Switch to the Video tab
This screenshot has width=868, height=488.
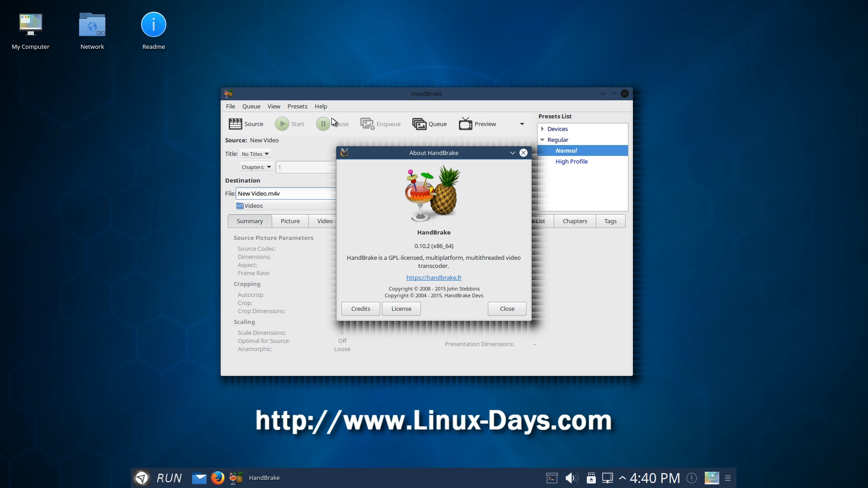[x=323, y=221]
